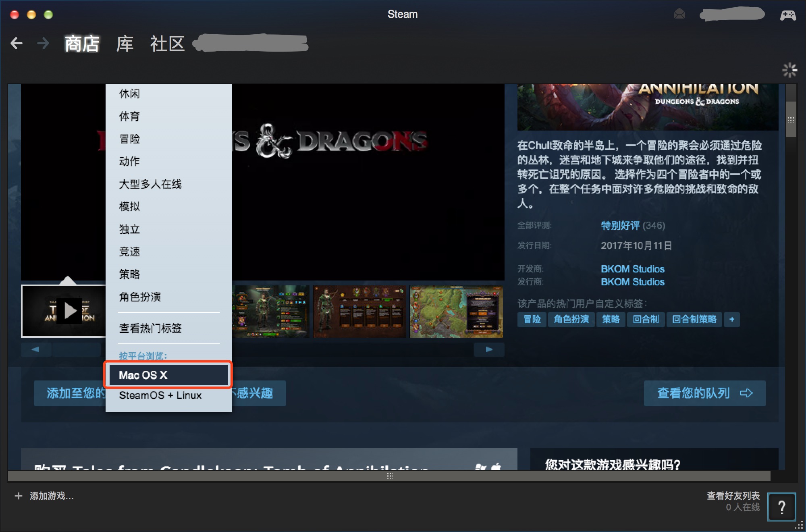Open the 社区 tab
This screenshot has height=532, width=806.
point(167,44)
